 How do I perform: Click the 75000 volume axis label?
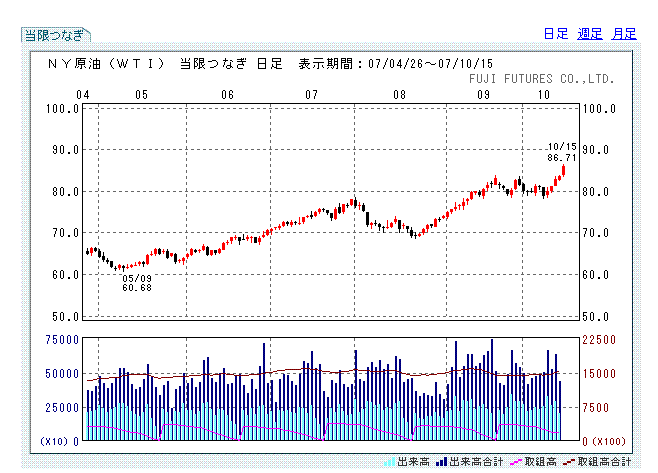click(x=62, y=340)
